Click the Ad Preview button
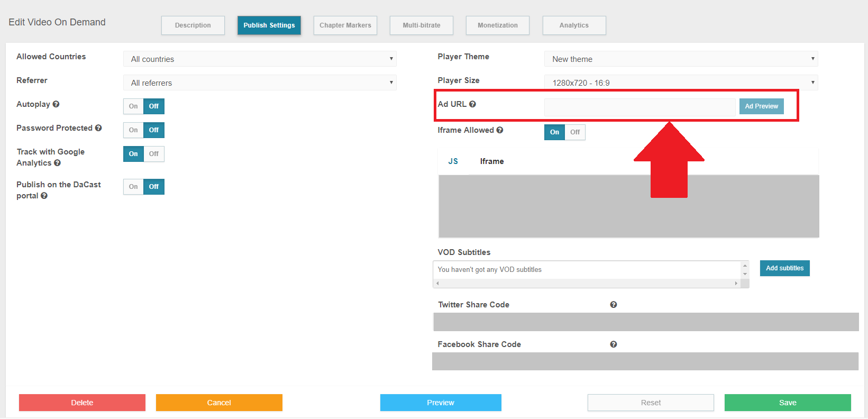 (x=762, y=106)
